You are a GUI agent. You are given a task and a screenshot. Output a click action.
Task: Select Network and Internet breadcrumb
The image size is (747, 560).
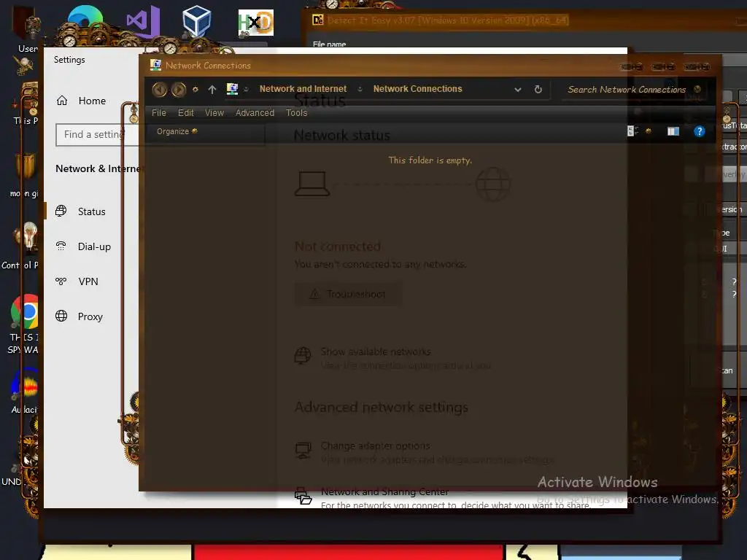(x=303, y=89)
